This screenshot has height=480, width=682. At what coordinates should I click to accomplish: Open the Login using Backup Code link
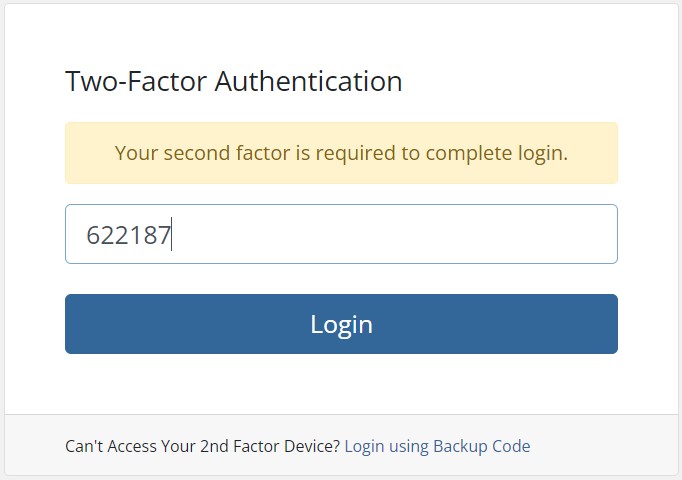pyautogui.click(x=437, y=447)
